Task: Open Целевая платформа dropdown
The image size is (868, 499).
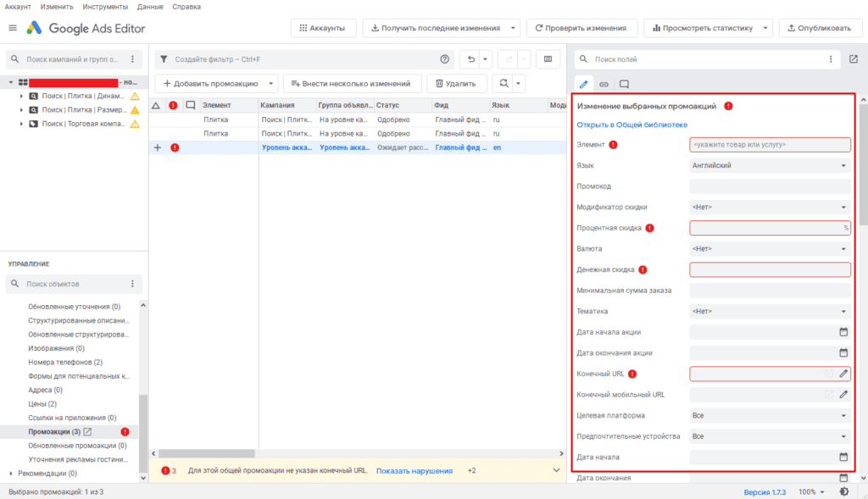Action: pyautogui.click(x=770, y=415)
